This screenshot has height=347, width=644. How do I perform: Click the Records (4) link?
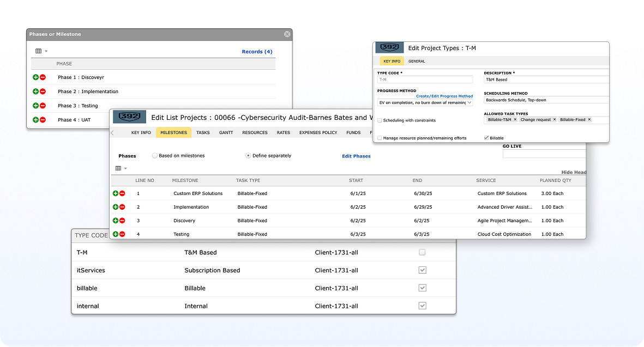[257, 52]
